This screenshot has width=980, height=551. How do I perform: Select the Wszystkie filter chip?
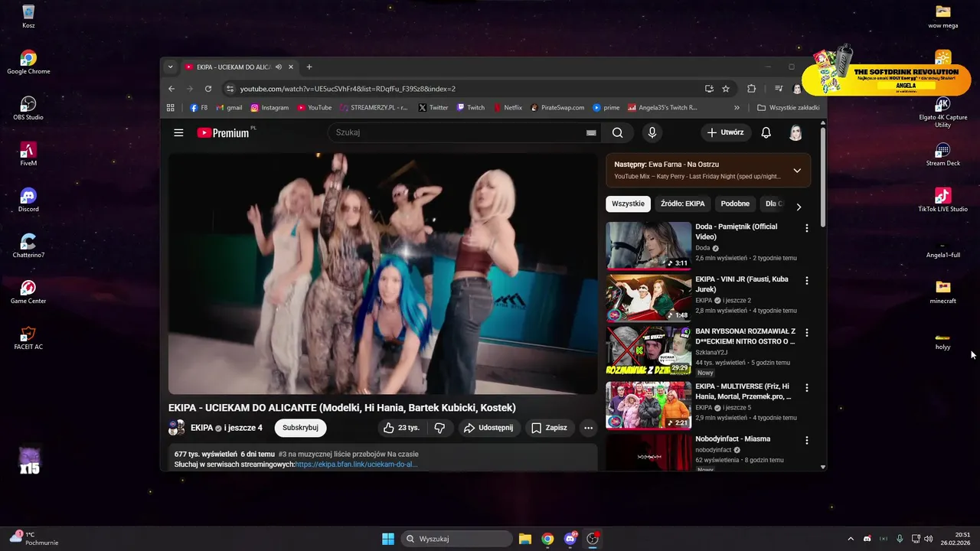coord(628,204)
